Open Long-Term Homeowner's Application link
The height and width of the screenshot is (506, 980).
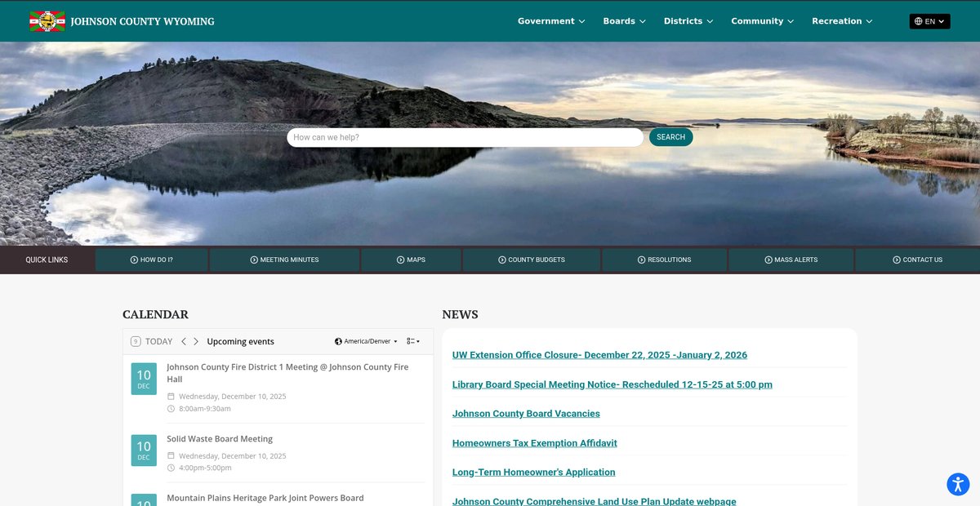(x=534, y=473)
